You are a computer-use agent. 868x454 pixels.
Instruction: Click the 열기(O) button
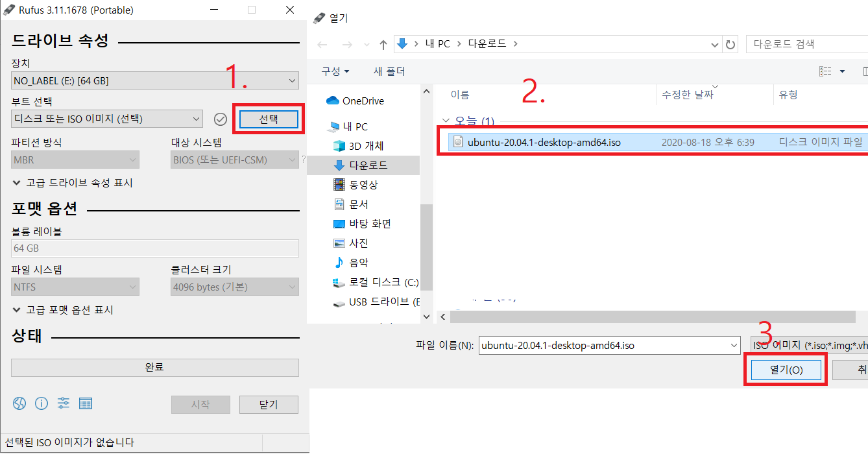tap(786, 370)
